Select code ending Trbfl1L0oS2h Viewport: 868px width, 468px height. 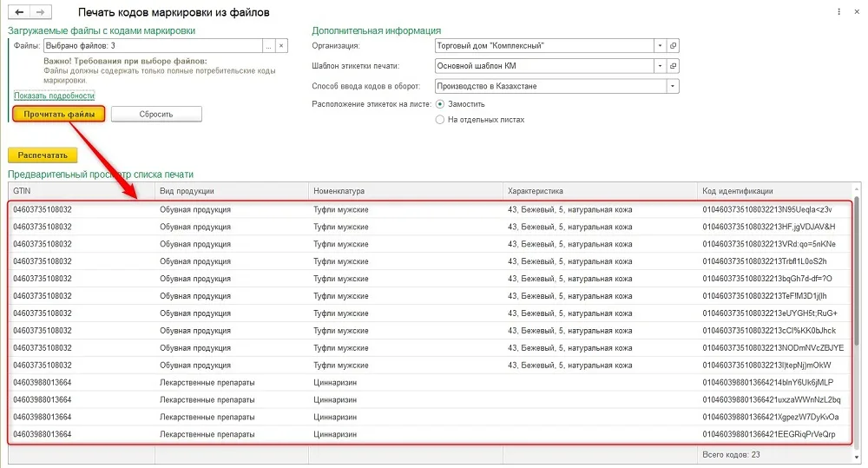click(x=765, y=261)
